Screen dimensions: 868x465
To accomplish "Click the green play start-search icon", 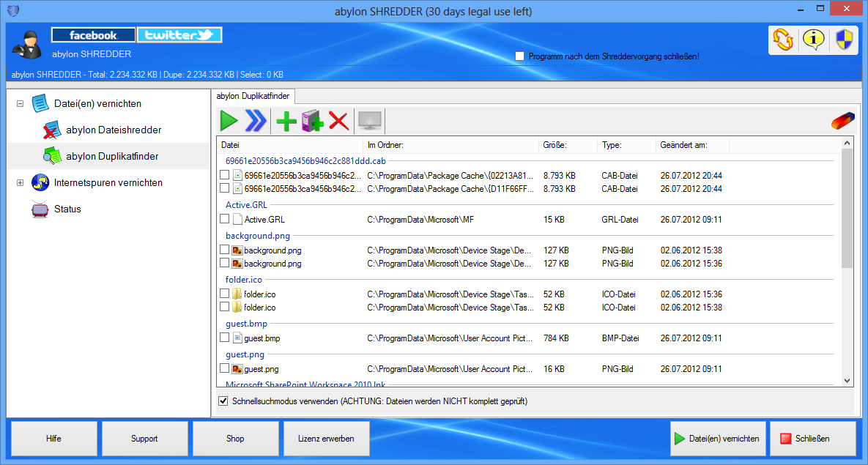I will coord(229,121).
